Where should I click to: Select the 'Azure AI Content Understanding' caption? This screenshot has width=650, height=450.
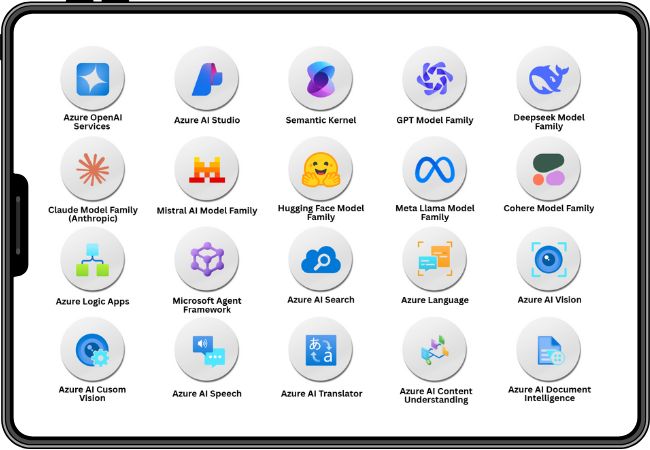pyautogui.click(x=436, y=395)
